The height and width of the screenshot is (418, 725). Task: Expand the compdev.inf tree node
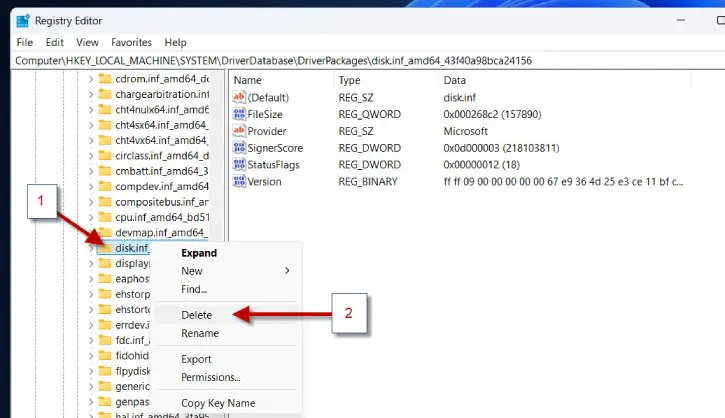(x=91, y=187)
